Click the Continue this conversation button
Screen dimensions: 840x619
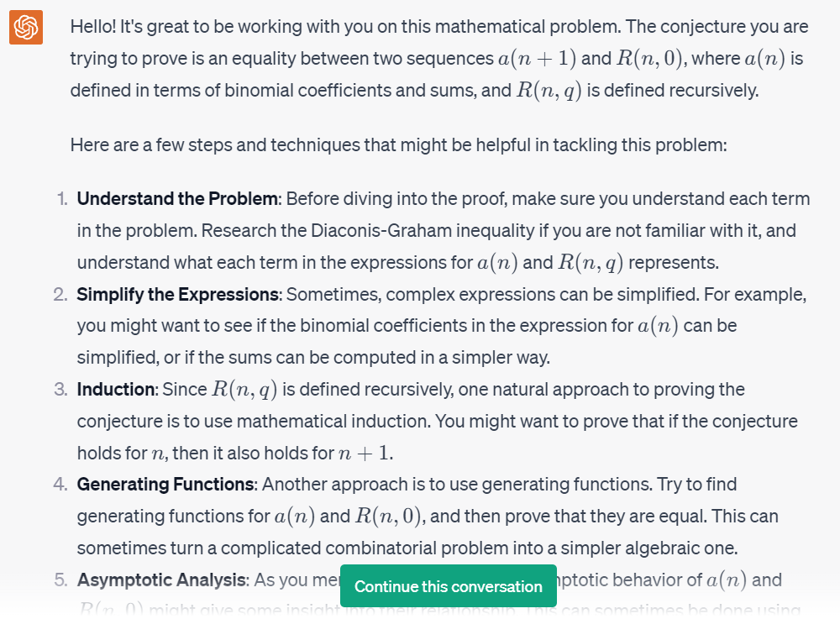[x=448, y=585]
